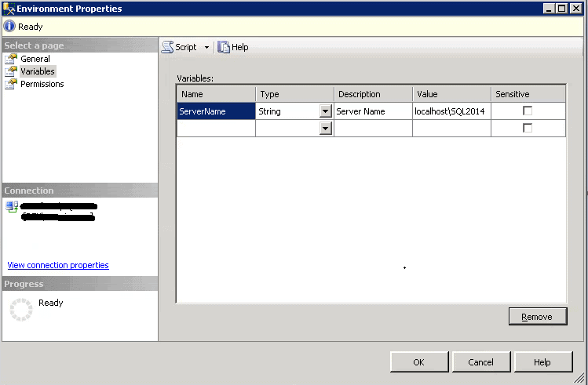588x385 pixels.
Task: Click the Environment Properties title bar icon
Action: [x=9, y=9]
